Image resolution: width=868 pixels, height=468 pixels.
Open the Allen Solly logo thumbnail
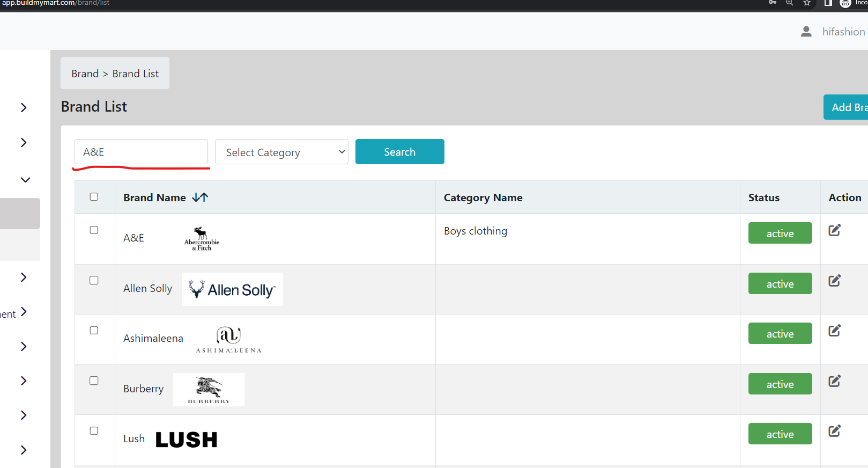coord(232,289)
